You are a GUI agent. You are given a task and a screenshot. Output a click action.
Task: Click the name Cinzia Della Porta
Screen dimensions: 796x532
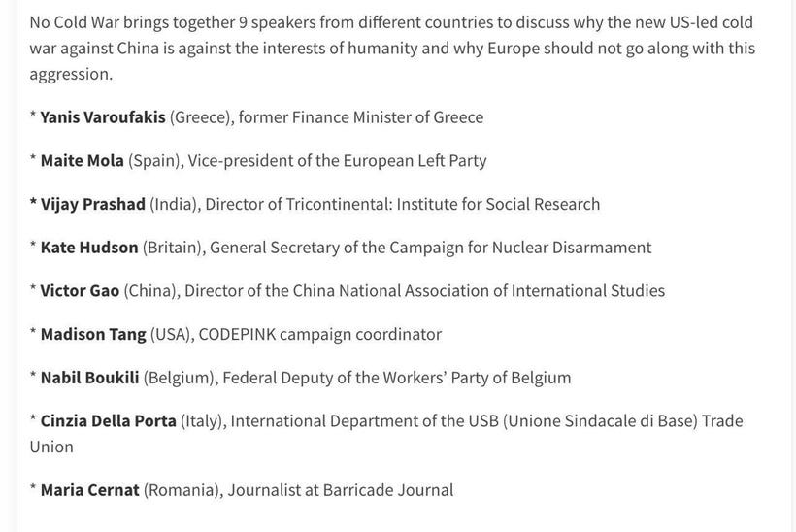pyautogui.click(x=108, y=420)
